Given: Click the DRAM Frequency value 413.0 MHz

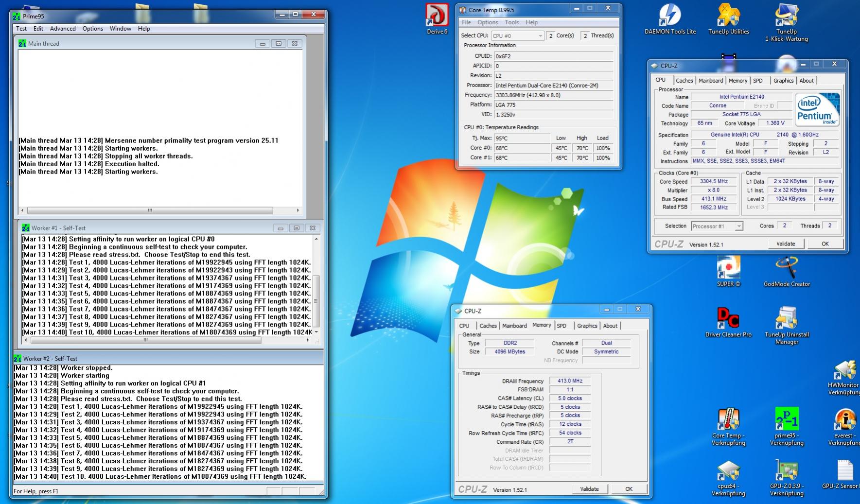Looking at the screenshot, I should pyautogui.click(x=570, y=381).
